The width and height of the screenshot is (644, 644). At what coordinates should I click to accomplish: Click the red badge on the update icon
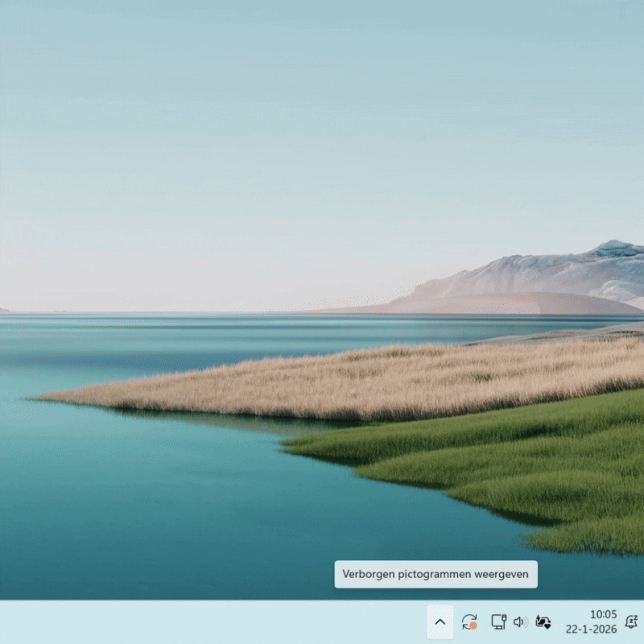point(473,625)
